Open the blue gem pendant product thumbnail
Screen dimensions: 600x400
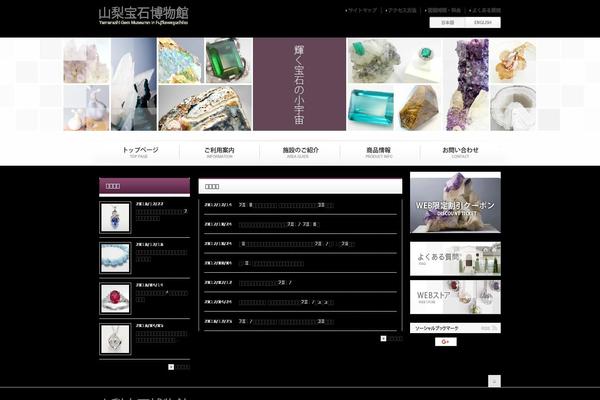click(115, 217)
